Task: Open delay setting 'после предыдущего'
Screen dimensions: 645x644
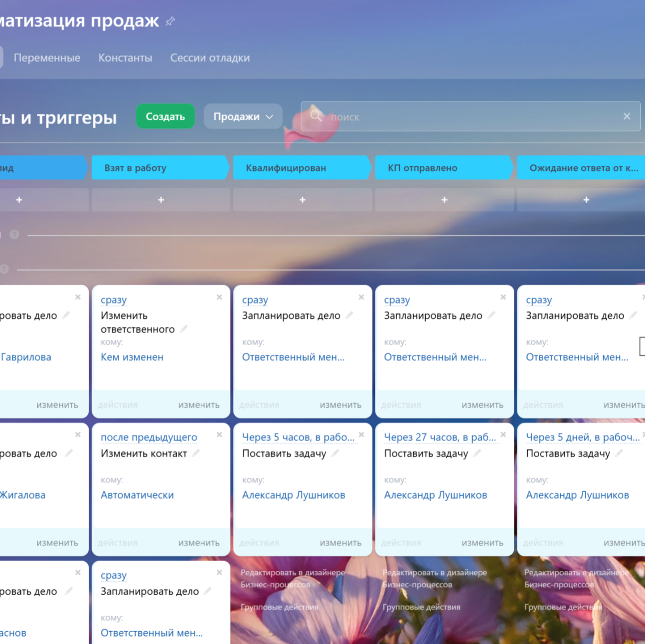Action: coord(149,437)
